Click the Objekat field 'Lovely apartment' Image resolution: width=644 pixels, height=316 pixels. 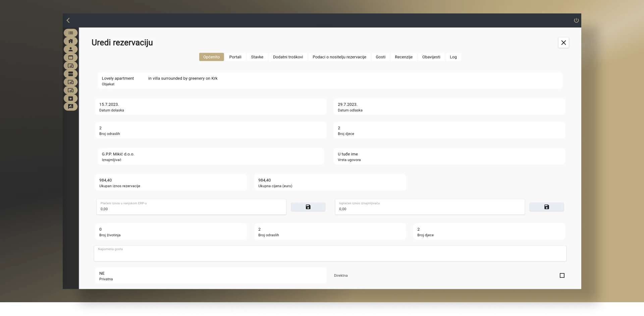[x=330, y=81]
